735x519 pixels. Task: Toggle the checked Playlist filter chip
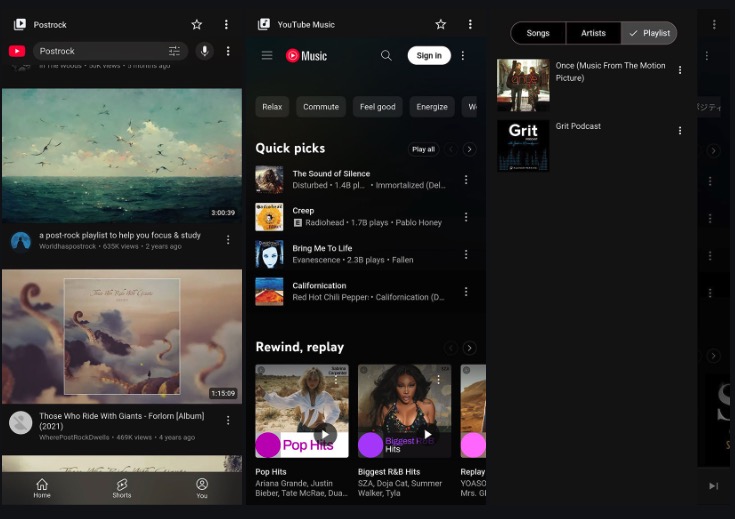point(648,33)
